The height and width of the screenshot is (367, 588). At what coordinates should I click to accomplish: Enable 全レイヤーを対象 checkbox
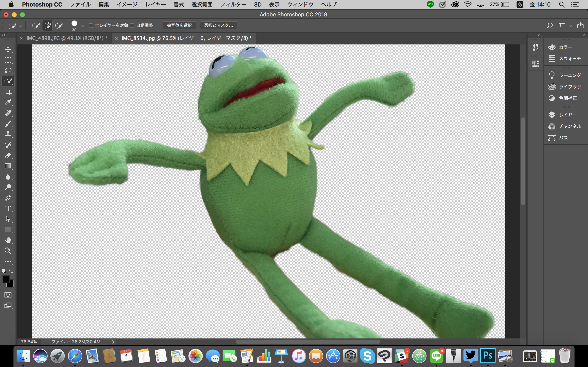[91, 25]
